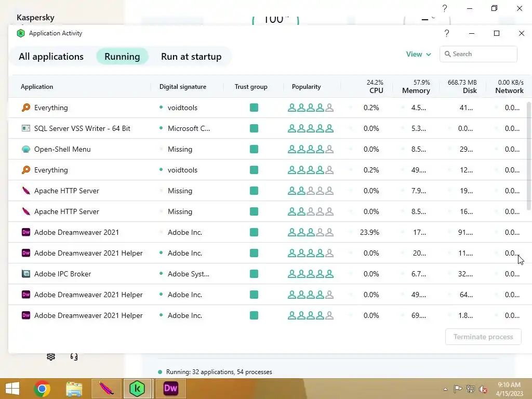Open Apache feather icon in taskbar

tap(106, 389)
